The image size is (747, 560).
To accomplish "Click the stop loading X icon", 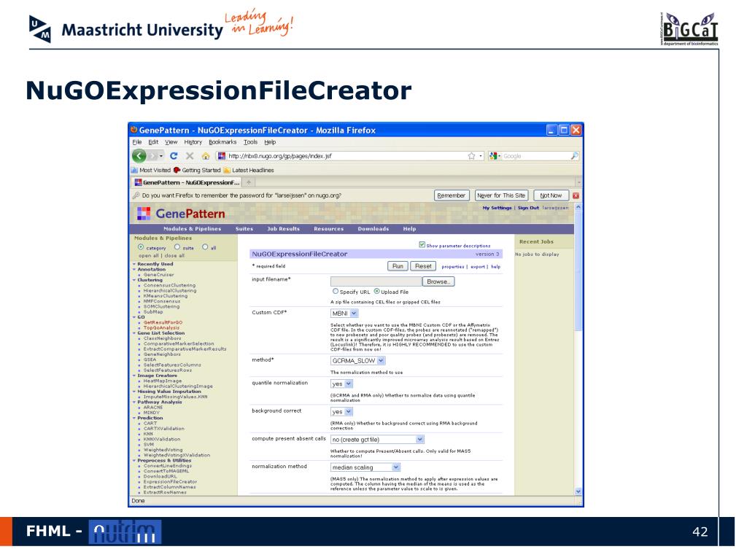I will 190,156.
